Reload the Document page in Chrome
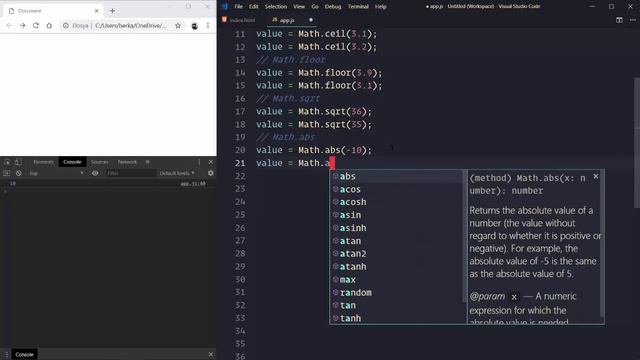 pos(36,25)
